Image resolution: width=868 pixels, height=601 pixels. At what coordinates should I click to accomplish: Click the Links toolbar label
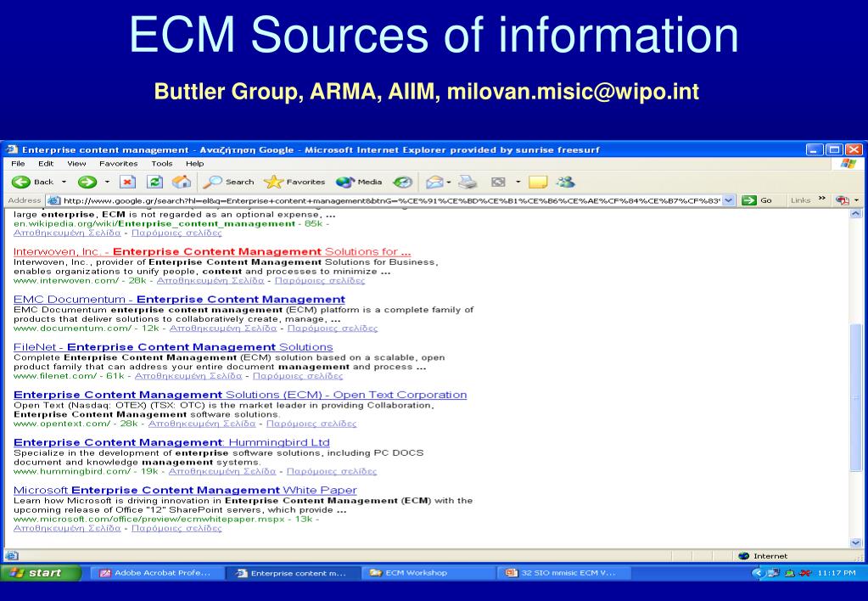coord(800,200)
